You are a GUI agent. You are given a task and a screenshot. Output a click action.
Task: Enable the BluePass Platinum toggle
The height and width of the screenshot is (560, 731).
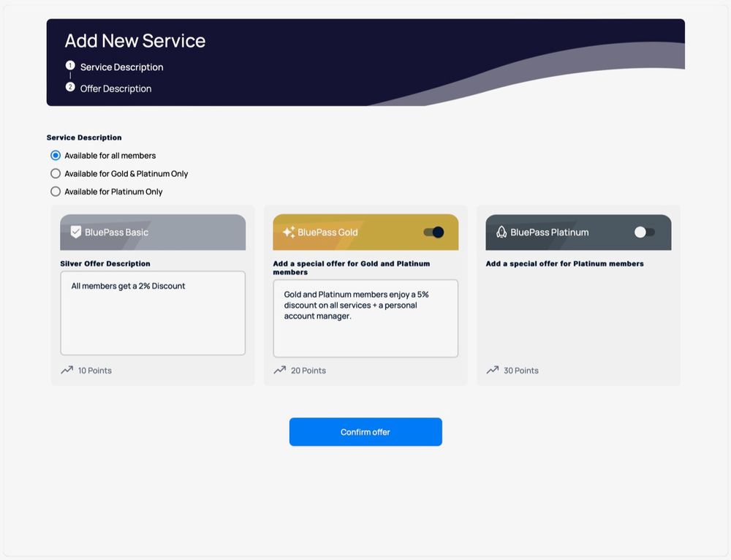[644, 232]
